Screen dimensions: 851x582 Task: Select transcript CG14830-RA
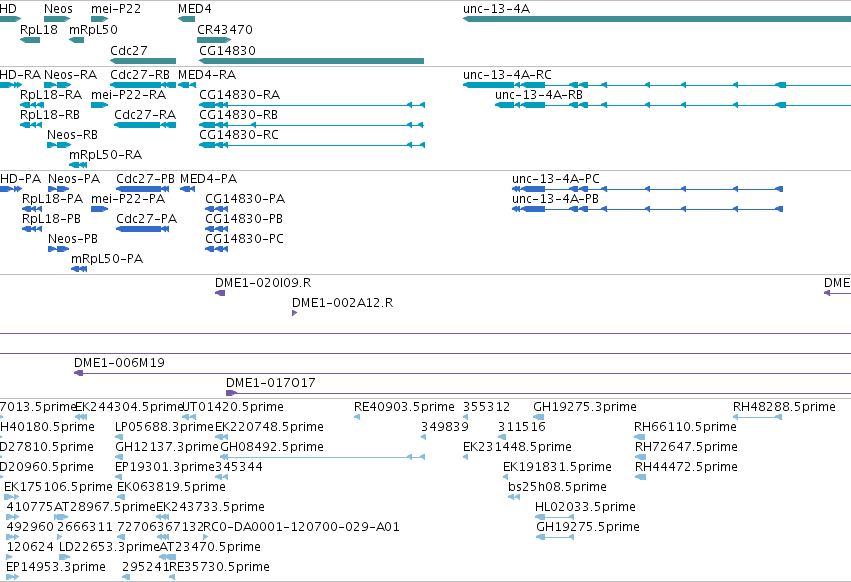[x=312, y=105]
